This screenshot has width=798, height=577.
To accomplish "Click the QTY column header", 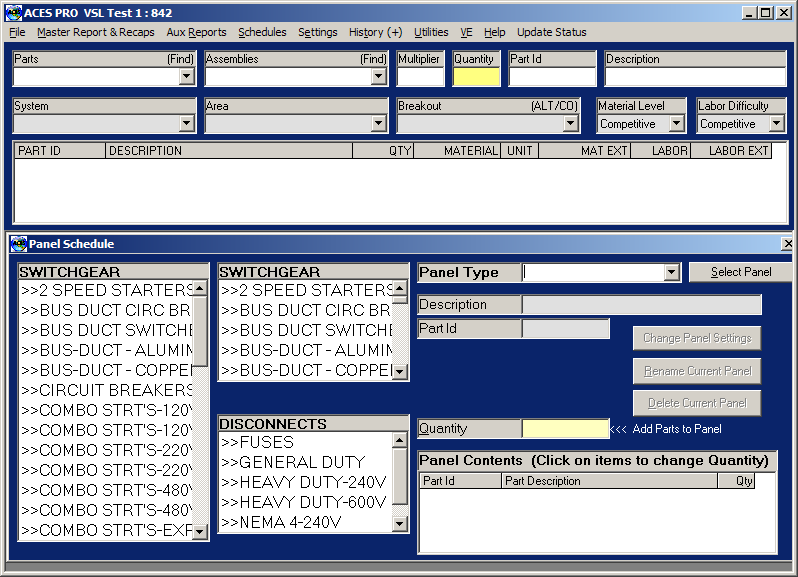I will (383, 151).
